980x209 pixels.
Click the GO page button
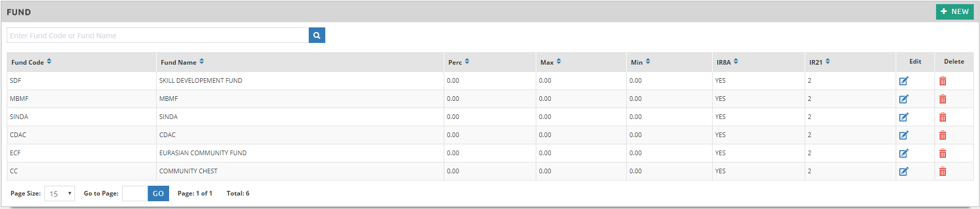pos(158,193)
